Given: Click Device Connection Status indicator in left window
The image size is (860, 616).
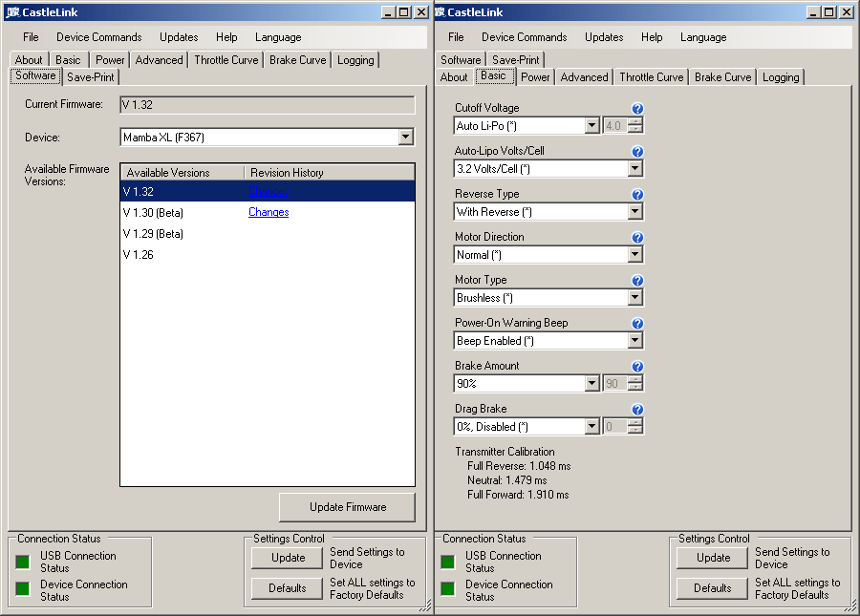Looking at the screenshot, I should (23, 589).
